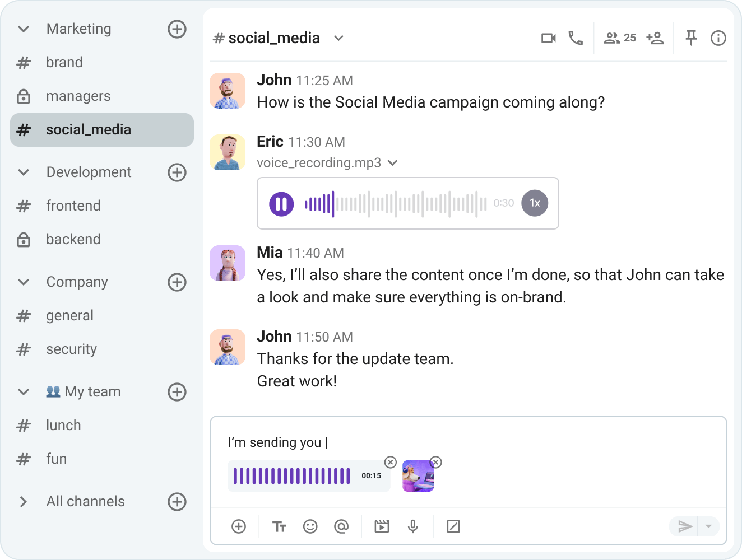
Task: Open text formatting options
Action: point(279,526)
